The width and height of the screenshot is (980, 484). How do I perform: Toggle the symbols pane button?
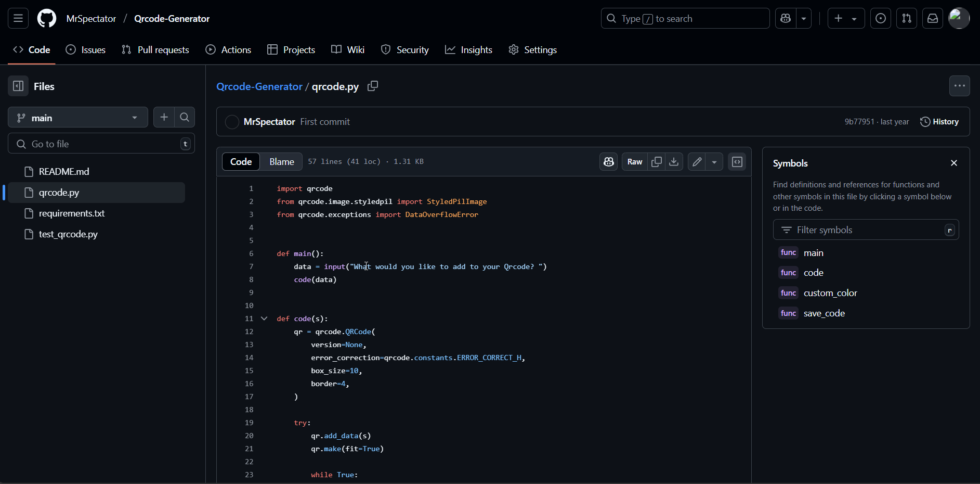click(737, 162)
